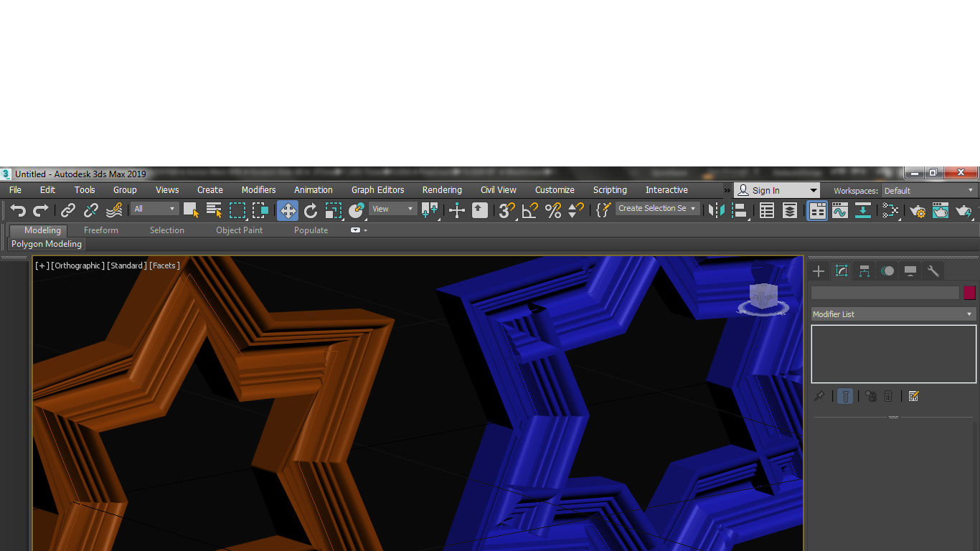980x551 pixels.
Task: Toggle Window/Crossing selection mode
Action: (260, 210)
